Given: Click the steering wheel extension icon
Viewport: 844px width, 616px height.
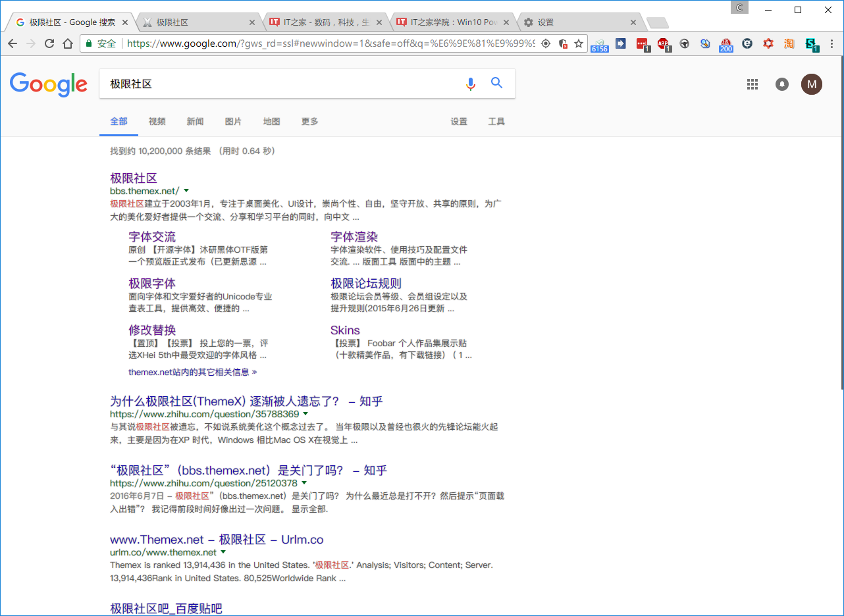Looking at the screenshot, I should click(685, 43).
